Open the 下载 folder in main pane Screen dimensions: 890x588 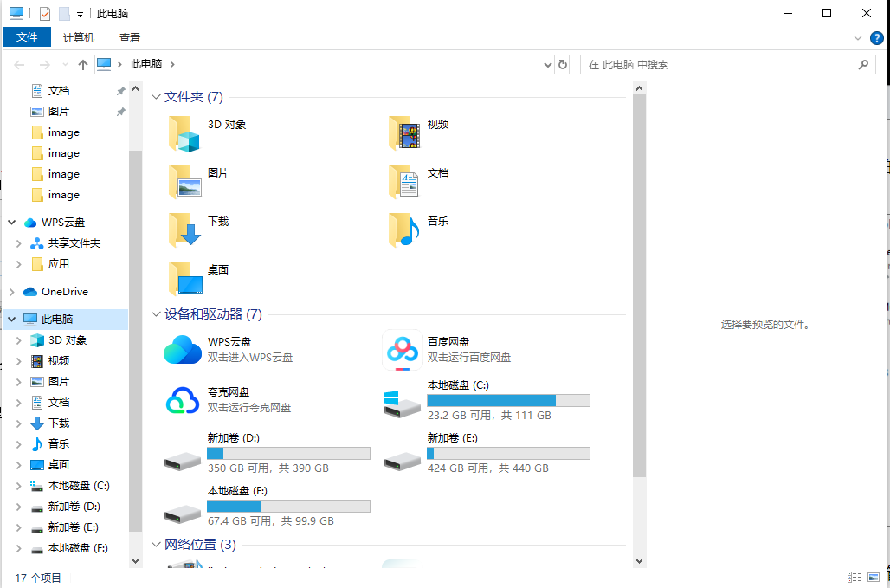(x=186, y=229)
